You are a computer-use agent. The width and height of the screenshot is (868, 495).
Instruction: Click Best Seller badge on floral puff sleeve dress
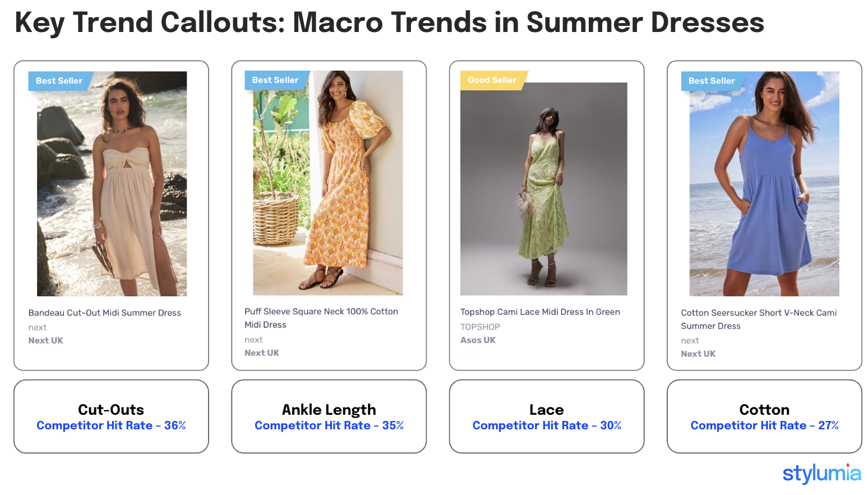275,80
